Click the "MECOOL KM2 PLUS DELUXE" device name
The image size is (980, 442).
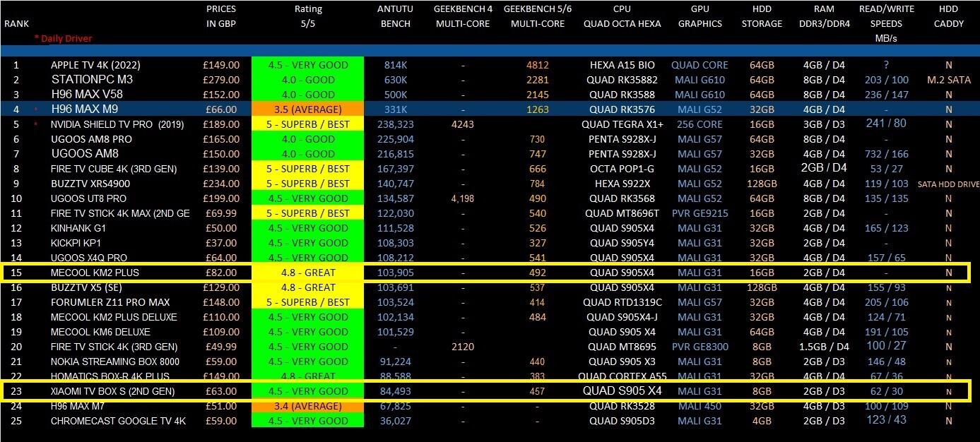click(x=114, y=317)
